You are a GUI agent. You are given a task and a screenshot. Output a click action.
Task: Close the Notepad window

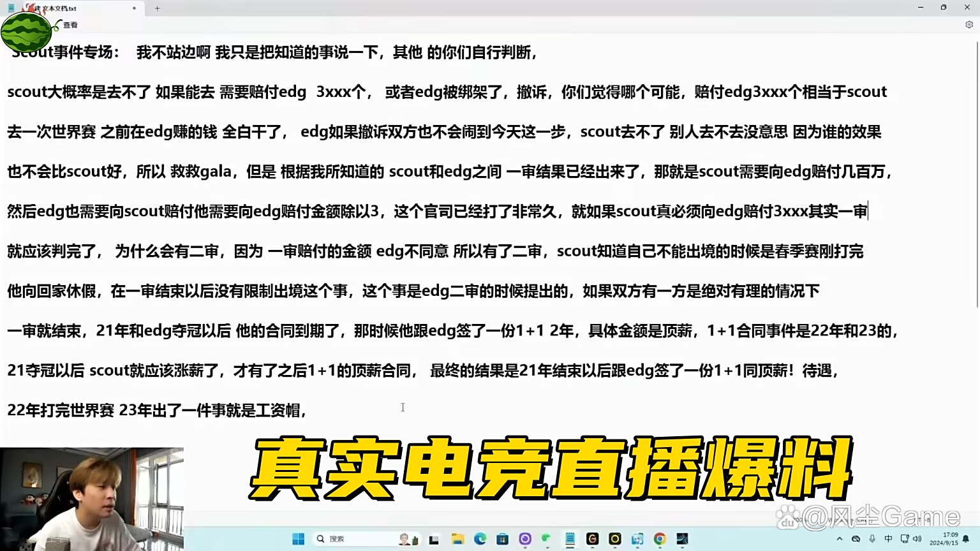[967, 8]
